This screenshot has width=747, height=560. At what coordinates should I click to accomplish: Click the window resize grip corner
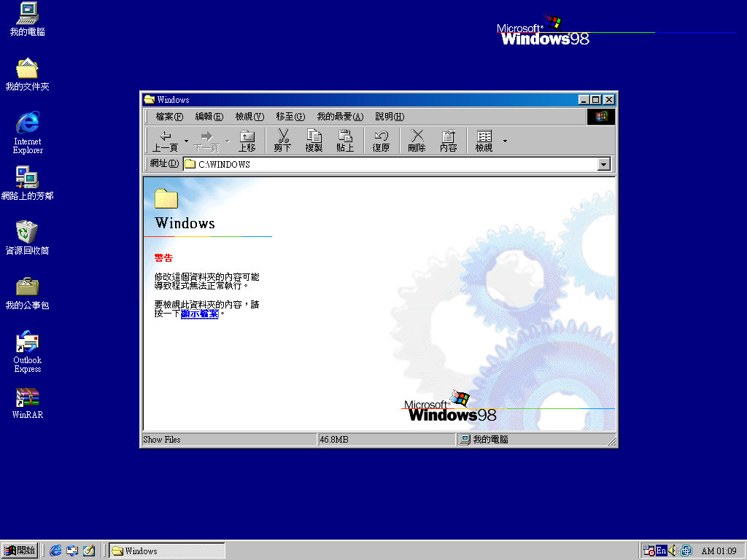[612, 441]
